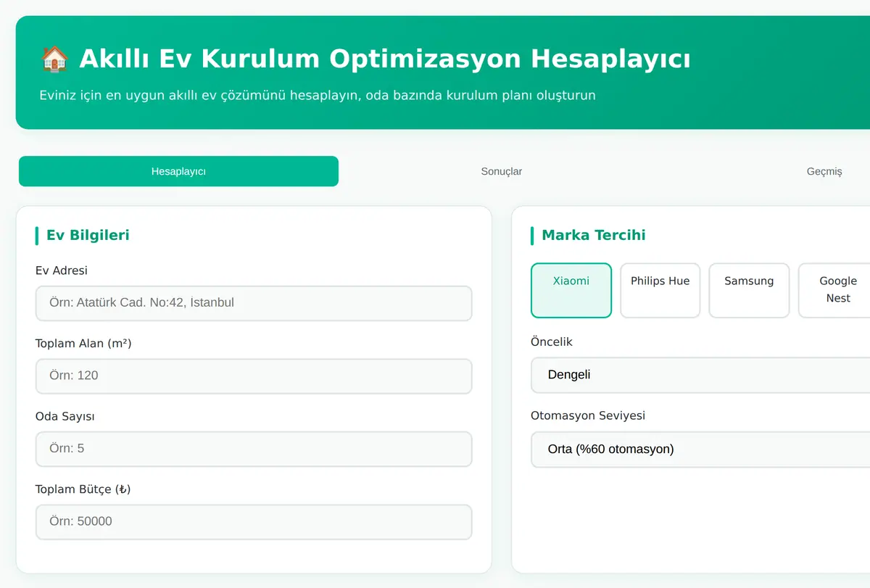
Task: Click the 'Öncelik' label
Action: [x=552, y=341]
